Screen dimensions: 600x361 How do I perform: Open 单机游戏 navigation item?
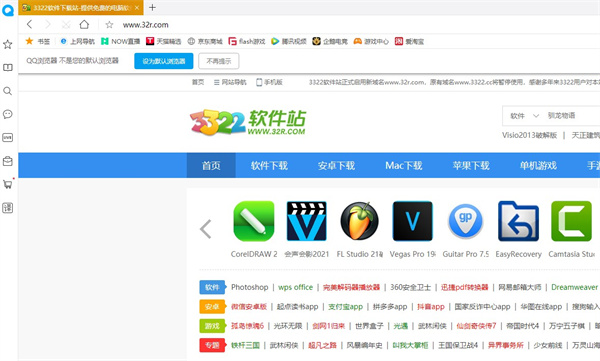pos(538,165)
